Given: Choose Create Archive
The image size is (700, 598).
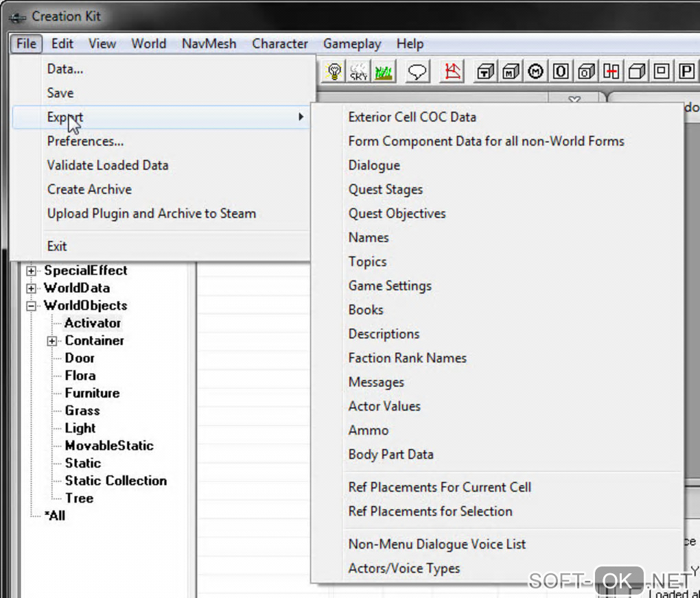Looking at the screenshot, I should coord(161,189).
